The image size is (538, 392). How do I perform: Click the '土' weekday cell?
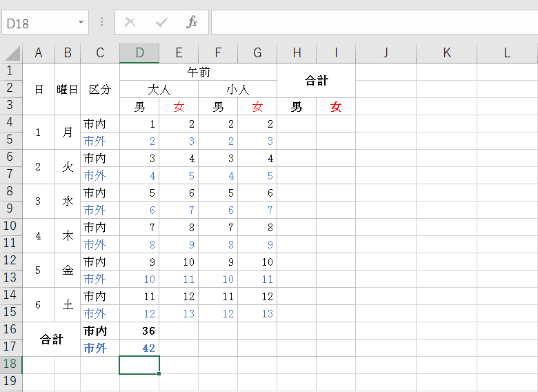pos(68,304)
